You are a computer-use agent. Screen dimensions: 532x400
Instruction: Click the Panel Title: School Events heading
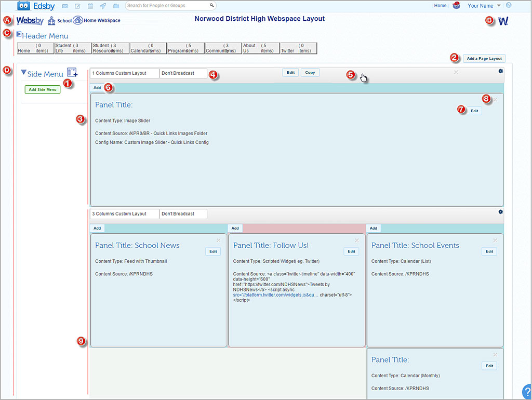pyautogui.click(x=415, y=245)
